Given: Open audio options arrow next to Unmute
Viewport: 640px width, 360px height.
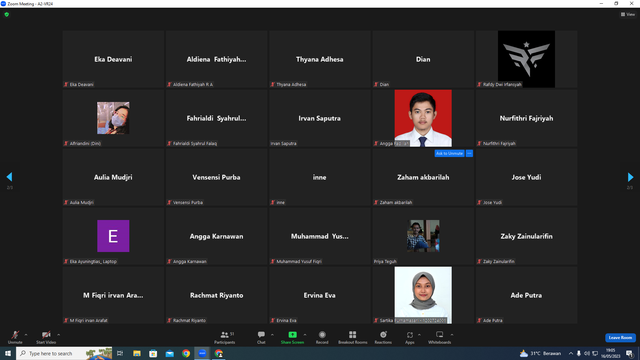Looking at the screenshot, I should point(26,335).
